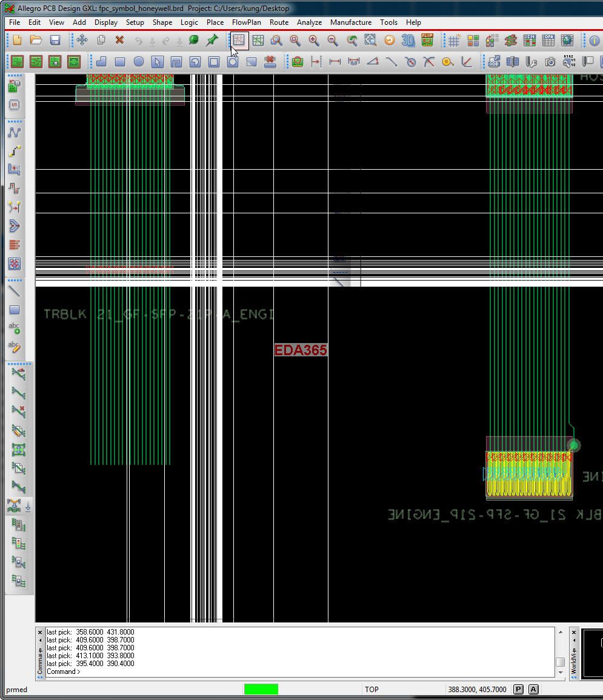Click the command window scroll up arrow
The width and height of the screenshot is (603, 700).
point(561,632)
